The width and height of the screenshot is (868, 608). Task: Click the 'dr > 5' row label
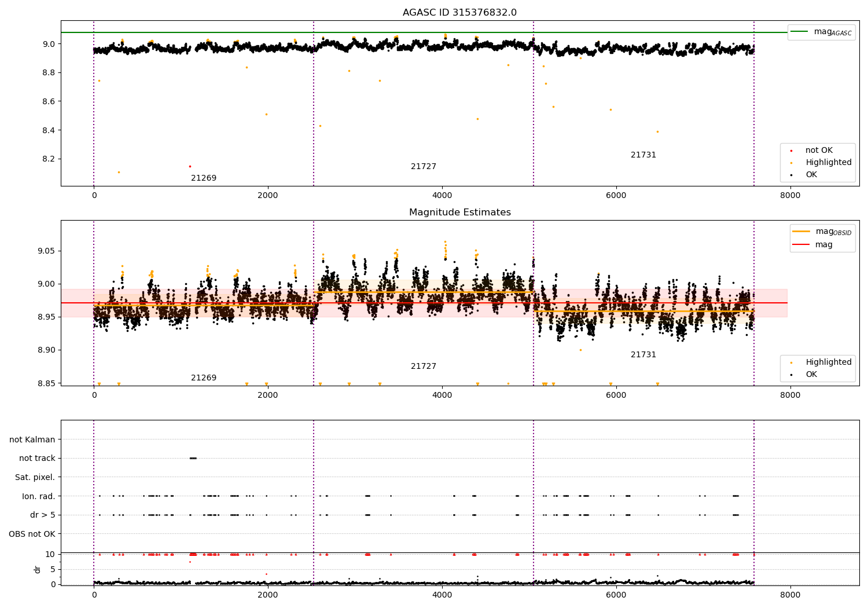coord(43,515)
